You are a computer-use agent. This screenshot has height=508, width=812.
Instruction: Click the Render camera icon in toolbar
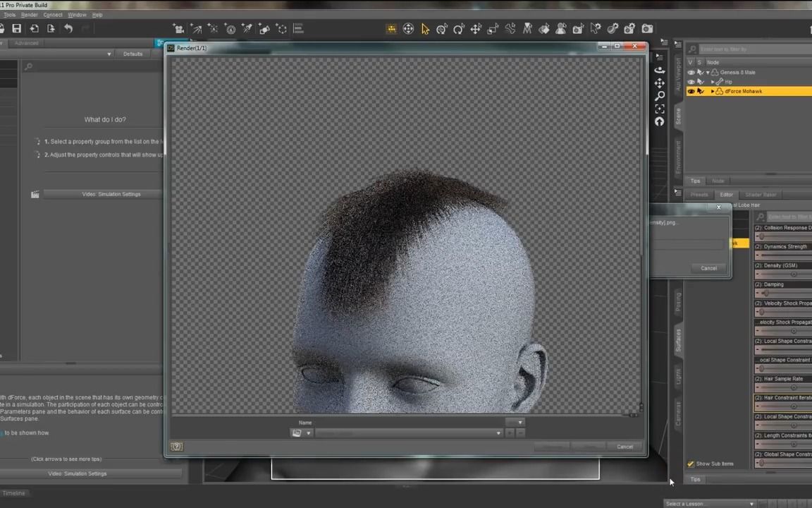(x=647, y=28)
